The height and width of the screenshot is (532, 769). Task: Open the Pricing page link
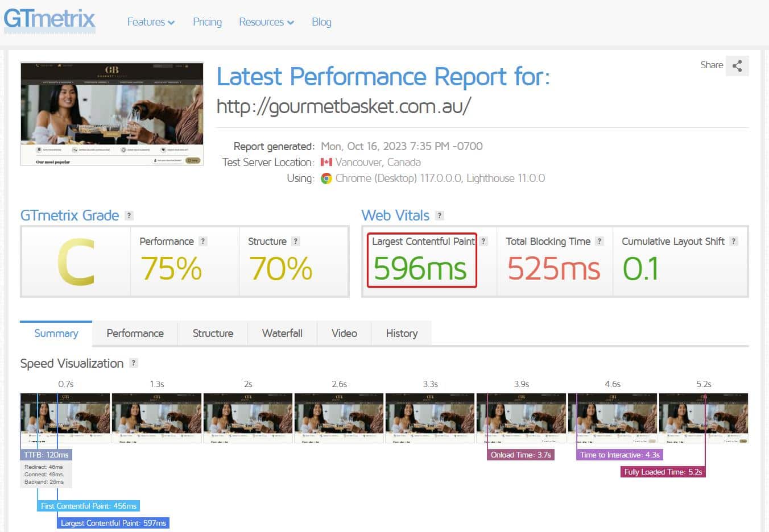[207, 22]
